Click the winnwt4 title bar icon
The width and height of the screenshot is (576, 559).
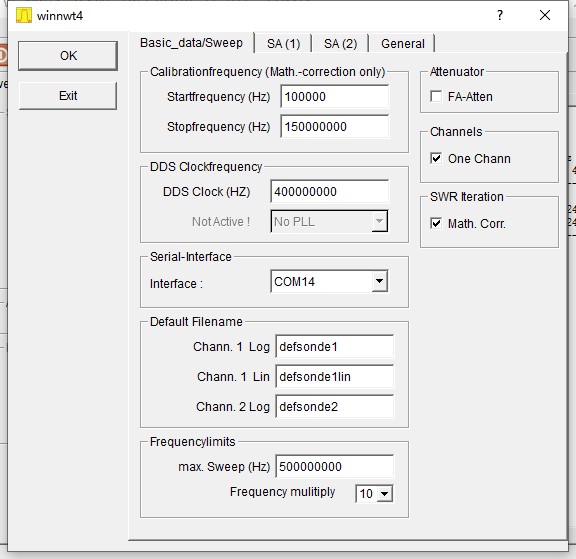click(x=24, y=15)
